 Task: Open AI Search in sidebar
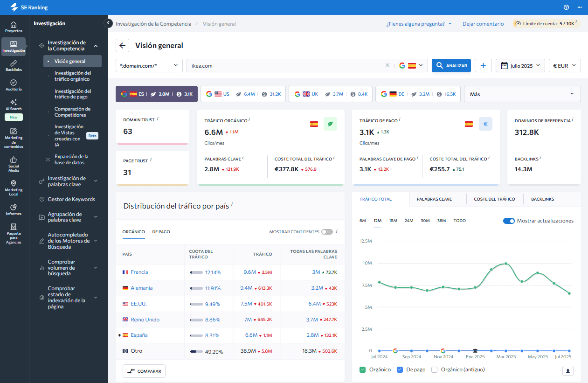click(x=14, y=105)
